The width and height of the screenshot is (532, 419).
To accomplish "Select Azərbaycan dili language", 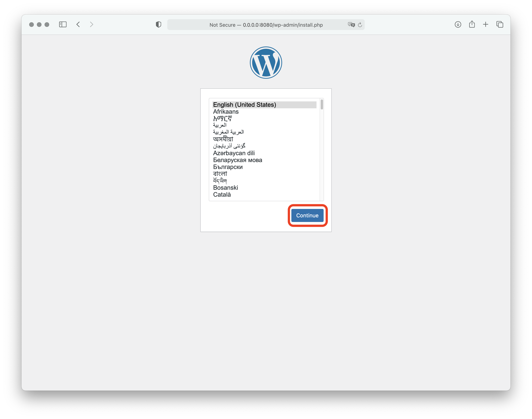I will pos(264,153).
